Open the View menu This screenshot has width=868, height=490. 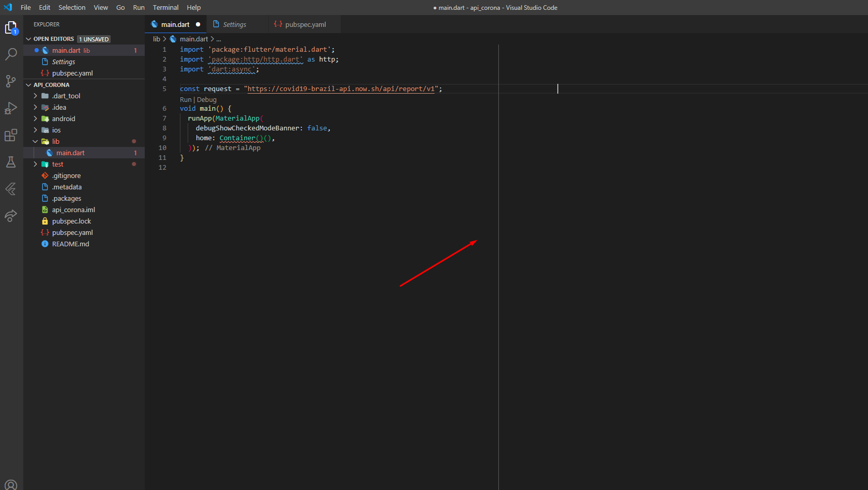click(x=101, y=7)
